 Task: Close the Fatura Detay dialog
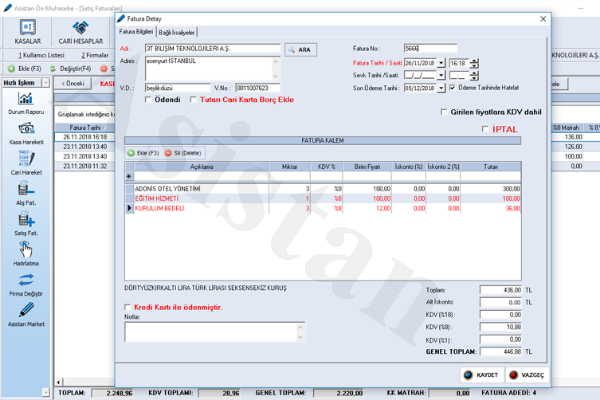543,19
